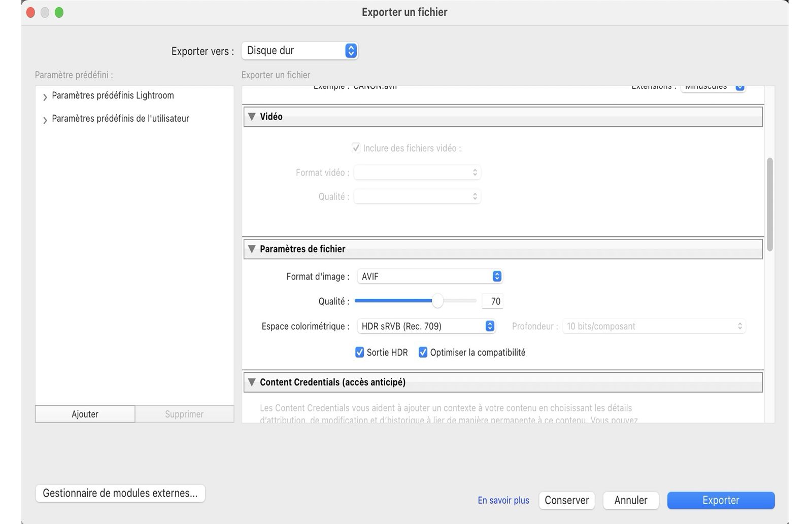Screen dimensions: 812x524
Task: Open the En savoir plus link
Action: click(x=503, y=501)
